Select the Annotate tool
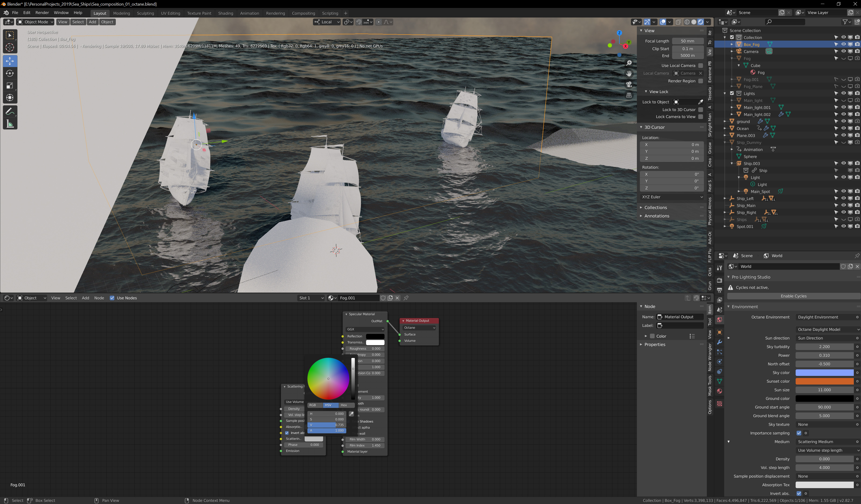 click(x=10, y=111)
